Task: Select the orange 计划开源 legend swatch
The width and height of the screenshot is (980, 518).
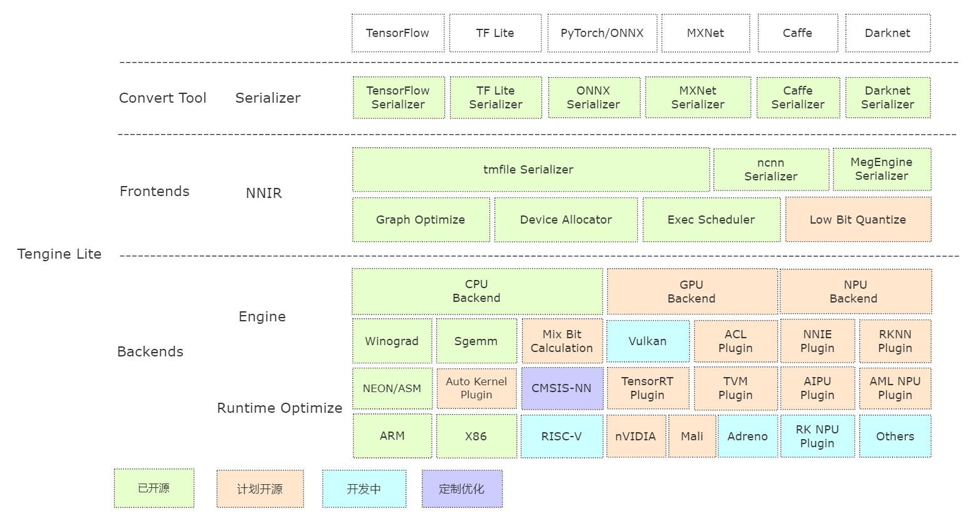Action: [x=260, y=489]
